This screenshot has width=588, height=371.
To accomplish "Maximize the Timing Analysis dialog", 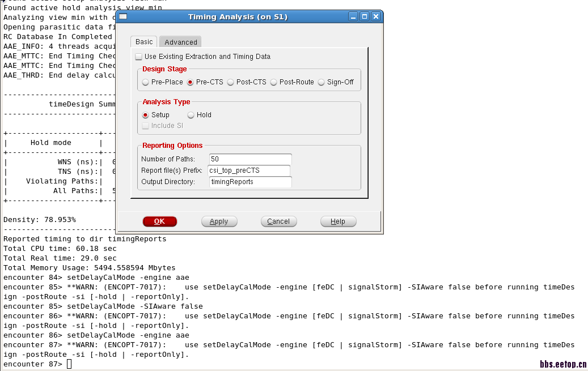I will pos(365,17).
